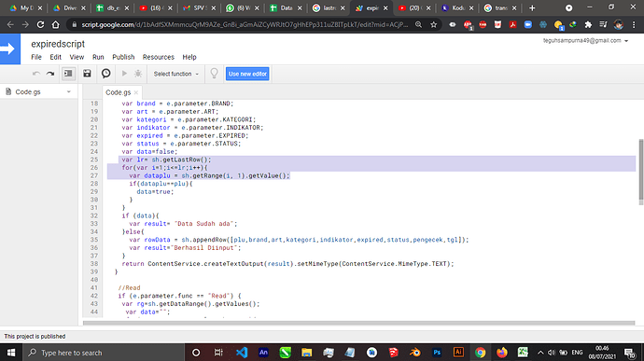Open the Select function dropdown
Viewport: 644px width, 361px height.
pyautogui.click(x=175, y=74)
